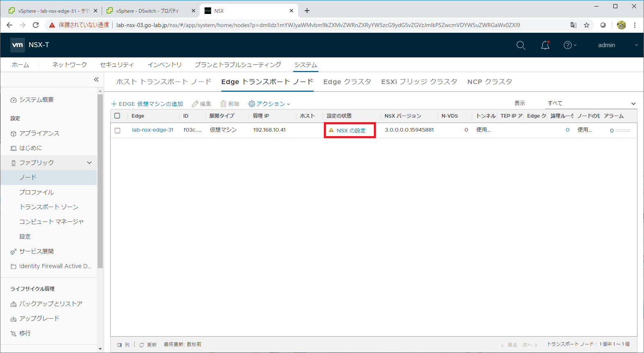
Task: Bookmark this page with star icon
Action: pyautogui.click(x=587, y=25)
